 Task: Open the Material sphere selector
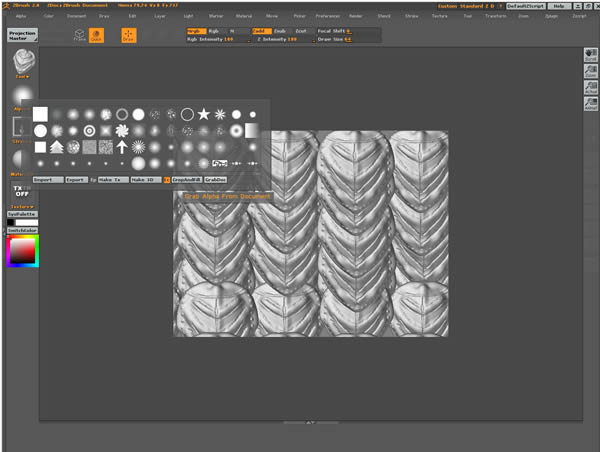point(18,160)
